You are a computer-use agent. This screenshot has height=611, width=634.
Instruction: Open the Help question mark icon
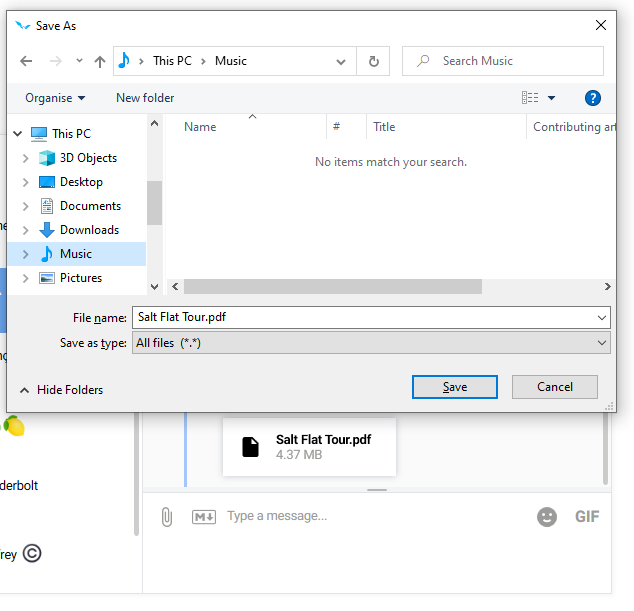point(592,98)
